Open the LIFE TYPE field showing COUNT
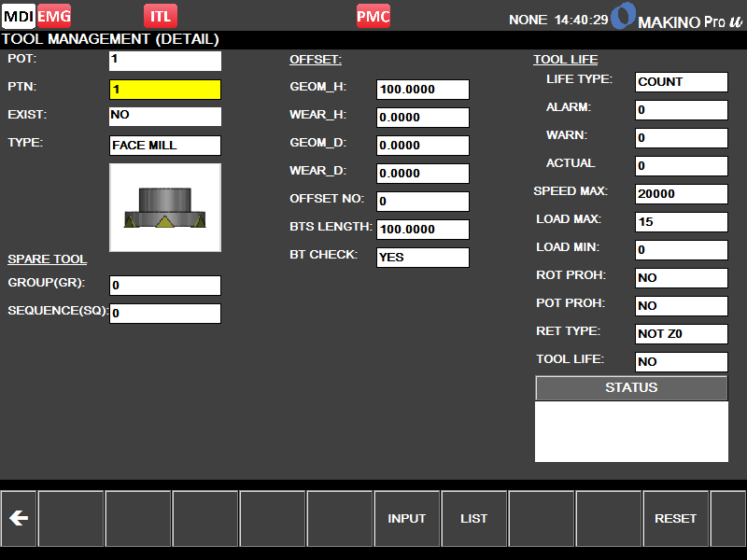Image resolution: width=747 pixels, height=560 pixels. (x=681, y=81)
